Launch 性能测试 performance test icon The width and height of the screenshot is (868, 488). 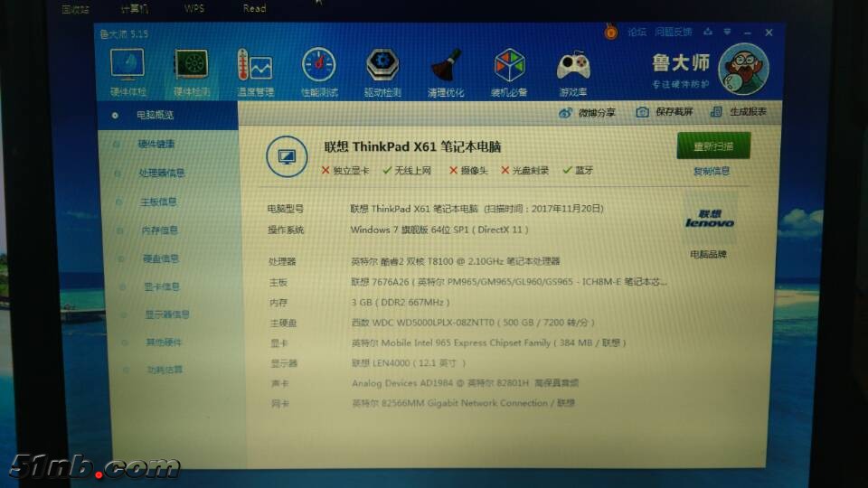[x=319, y=72]
